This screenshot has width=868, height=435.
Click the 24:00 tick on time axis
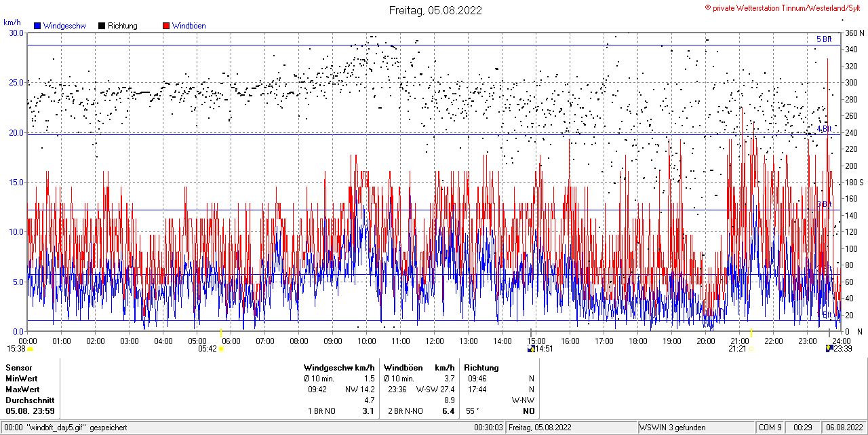842,341
